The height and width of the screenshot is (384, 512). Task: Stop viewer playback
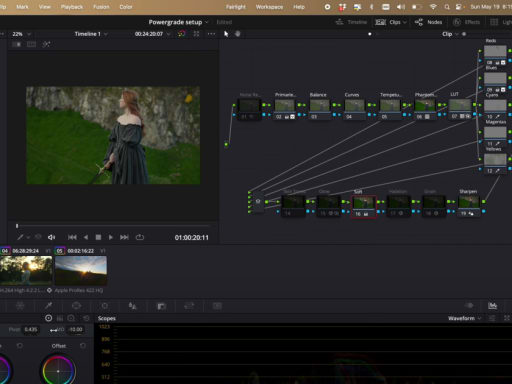point(98,237)
